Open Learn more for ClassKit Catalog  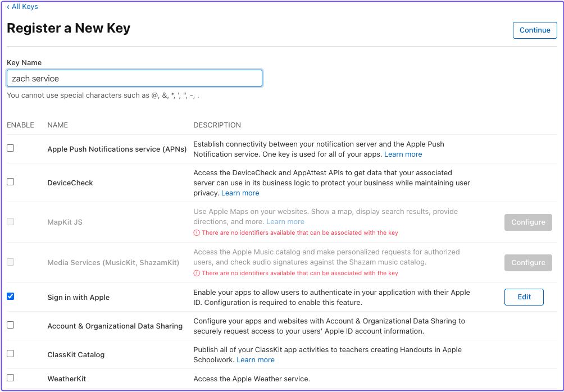tap(255, 359)
